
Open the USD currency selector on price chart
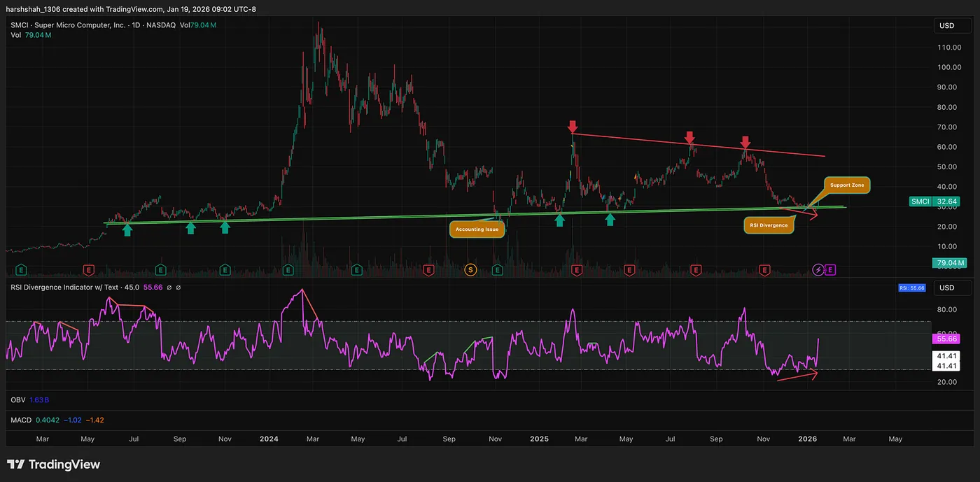tap(952, 26)
